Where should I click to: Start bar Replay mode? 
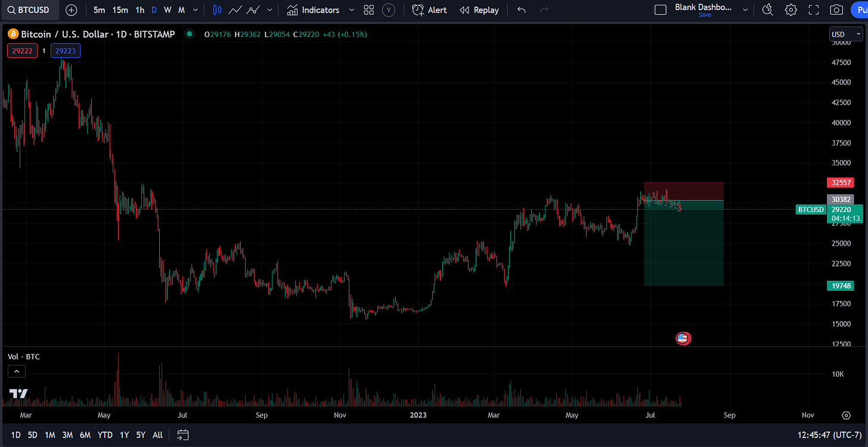479,10
